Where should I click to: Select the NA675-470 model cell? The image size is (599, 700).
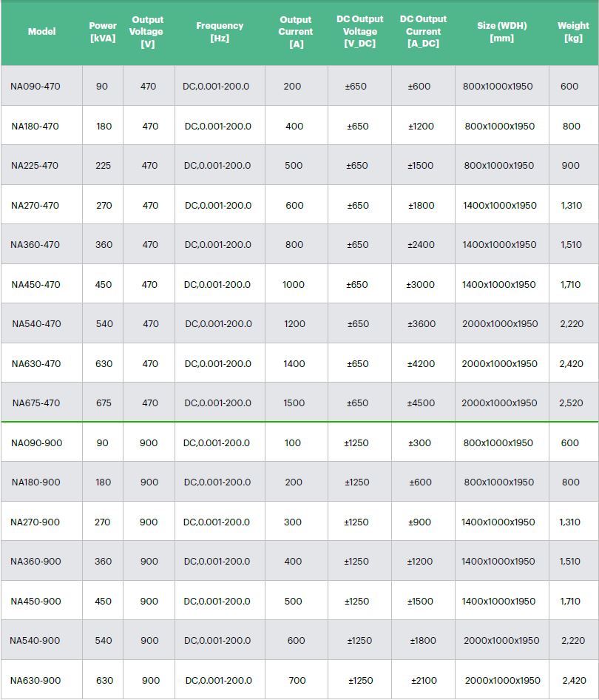[36, 403]
